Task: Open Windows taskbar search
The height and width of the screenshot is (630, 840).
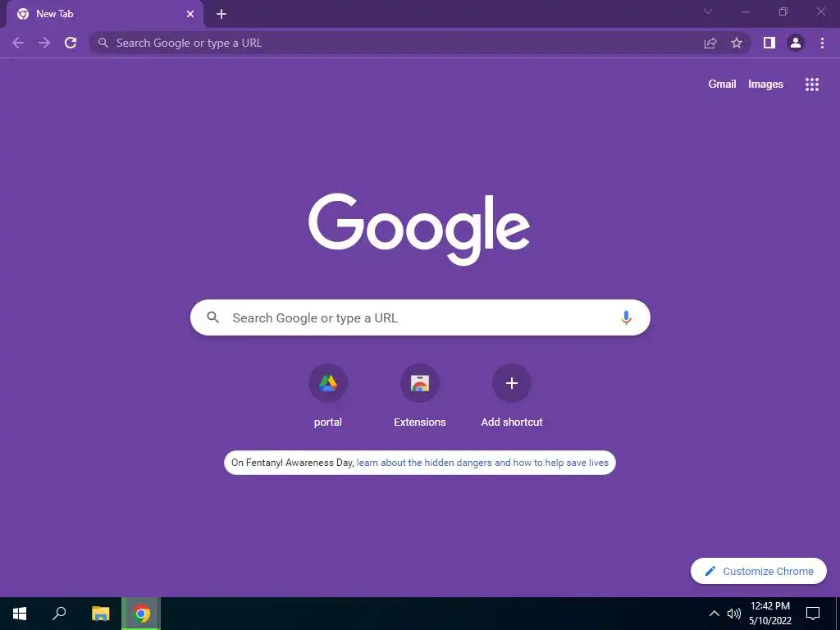Action: [59, 614]
